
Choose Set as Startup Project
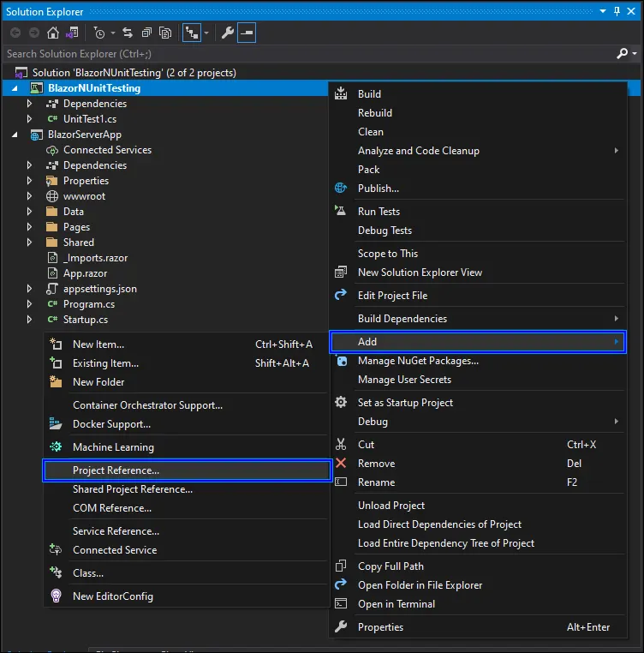point(478,403)
